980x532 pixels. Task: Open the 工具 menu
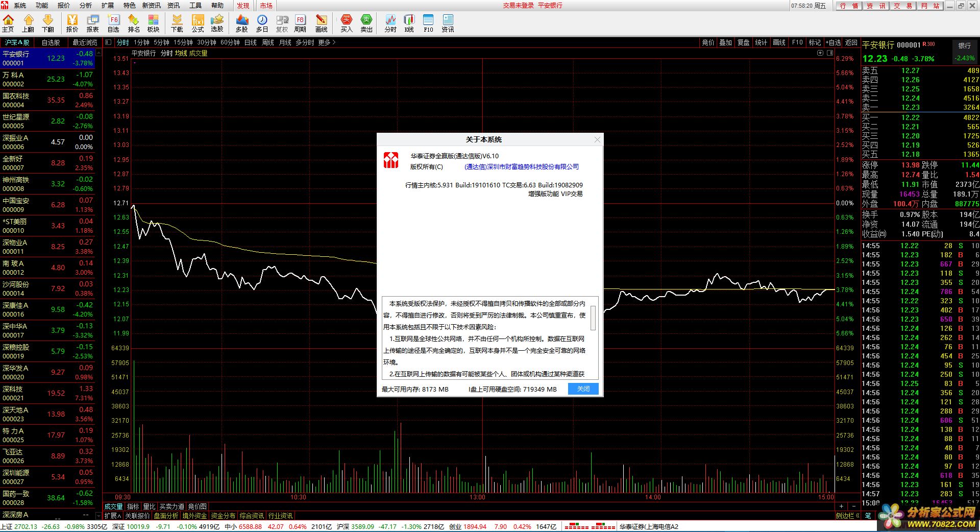coord(195,6)
